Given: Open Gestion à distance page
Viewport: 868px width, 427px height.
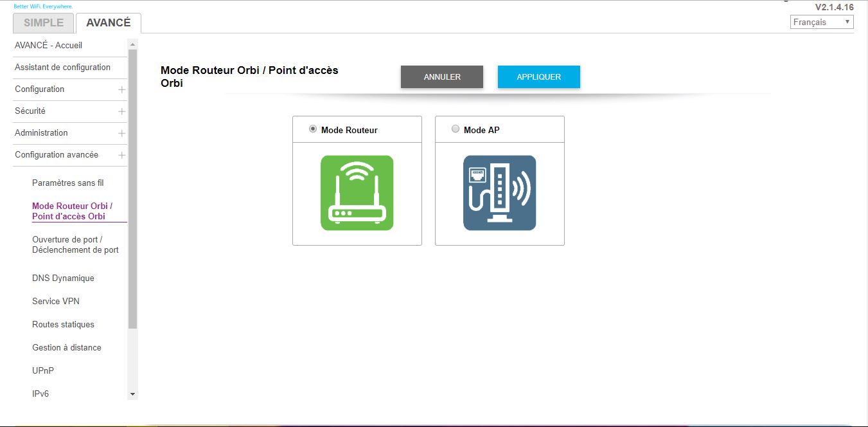Looking at the screenshot, I should pyautogui.click(x=67, y=347).
